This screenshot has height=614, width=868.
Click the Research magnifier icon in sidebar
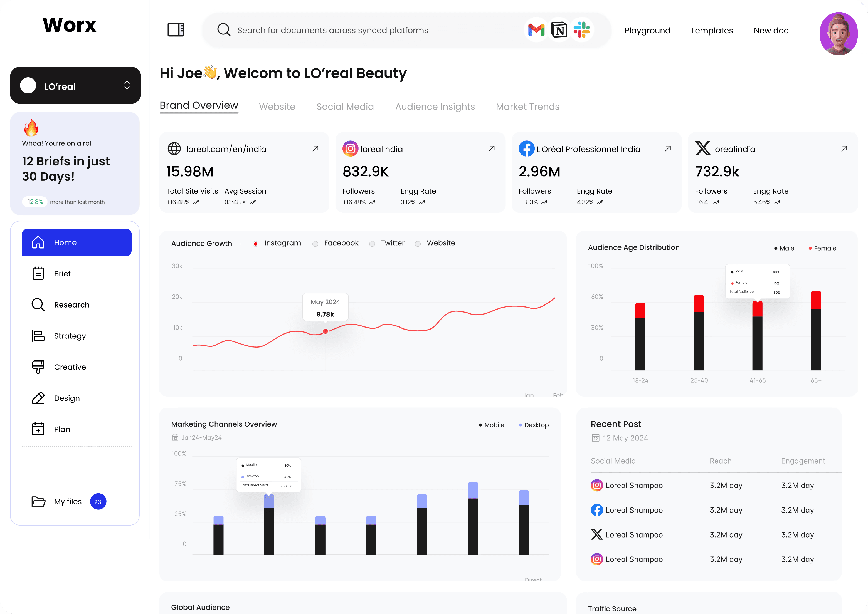pos(38,304)
